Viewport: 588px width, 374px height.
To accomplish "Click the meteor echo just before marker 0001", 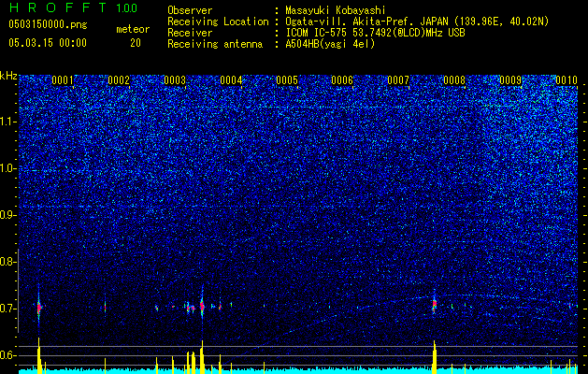I will 39,308.
